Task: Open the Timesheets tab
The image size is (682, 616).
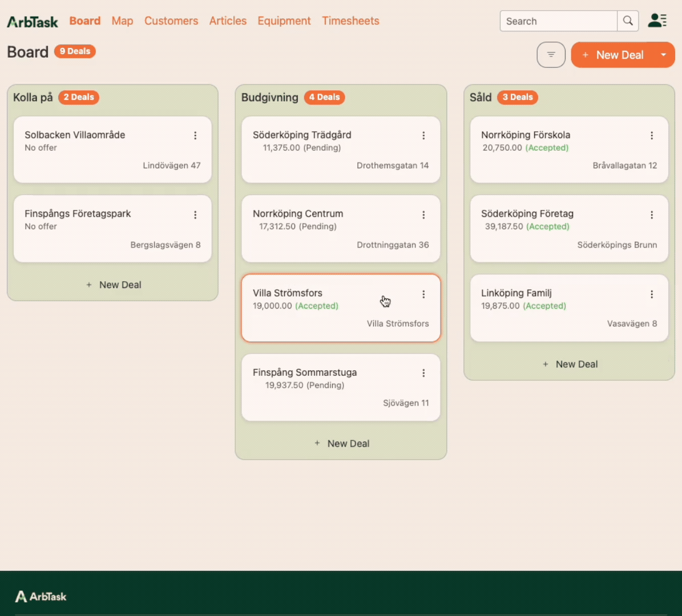Action: (x=350, y=21)
